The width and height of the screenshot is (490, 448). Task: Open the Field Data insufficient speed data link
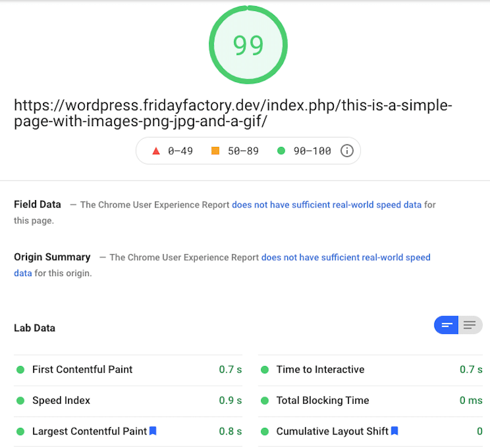point(326,205)
